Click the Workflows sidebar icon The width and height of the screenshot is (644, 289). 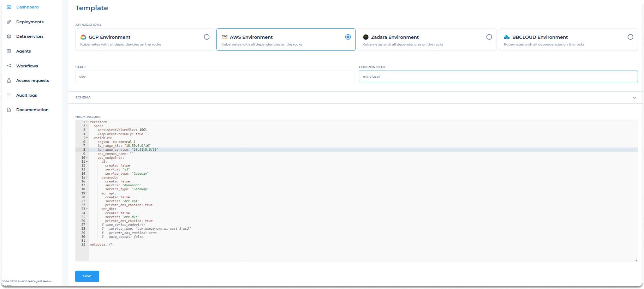click(9, 66)
